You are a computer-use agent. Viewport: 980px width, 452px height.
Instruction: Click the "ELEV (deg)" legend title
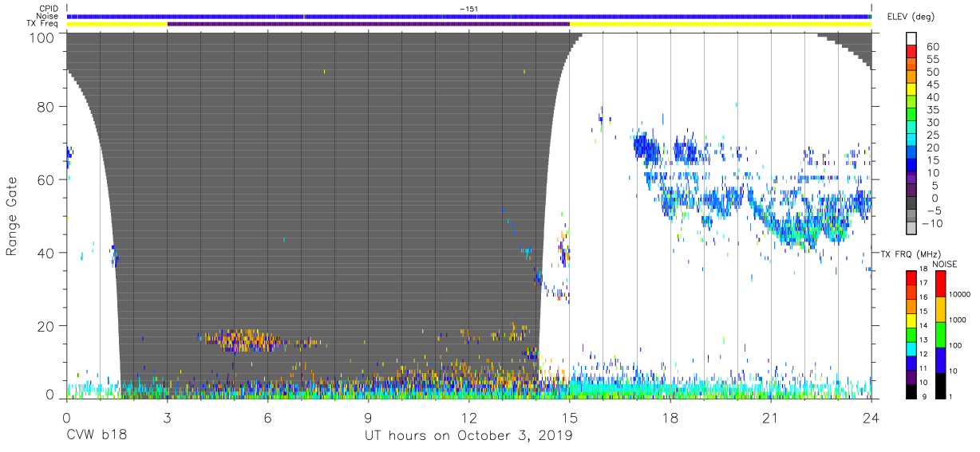(911, 16)
